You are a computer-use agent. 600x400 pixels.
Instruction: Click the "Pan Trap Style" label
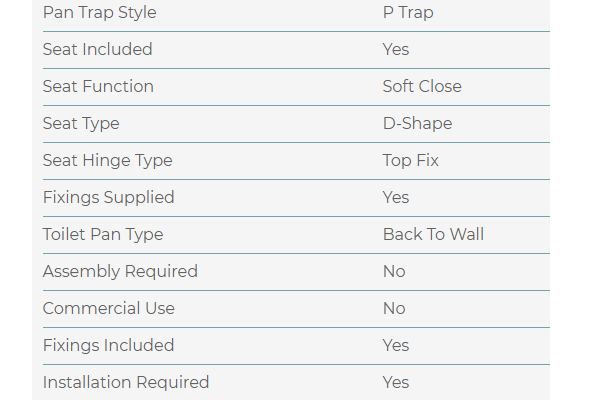(99, 13)
